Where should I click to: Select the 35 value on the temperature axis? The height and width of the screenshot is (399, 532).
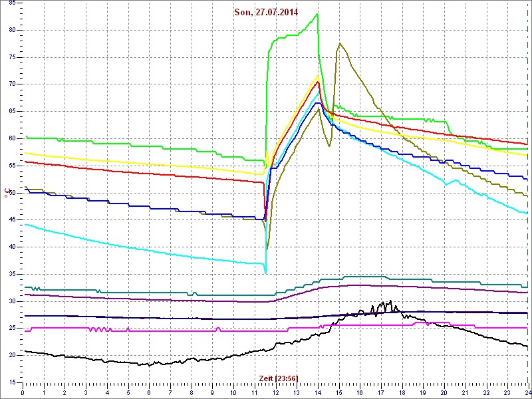(12, 274)
